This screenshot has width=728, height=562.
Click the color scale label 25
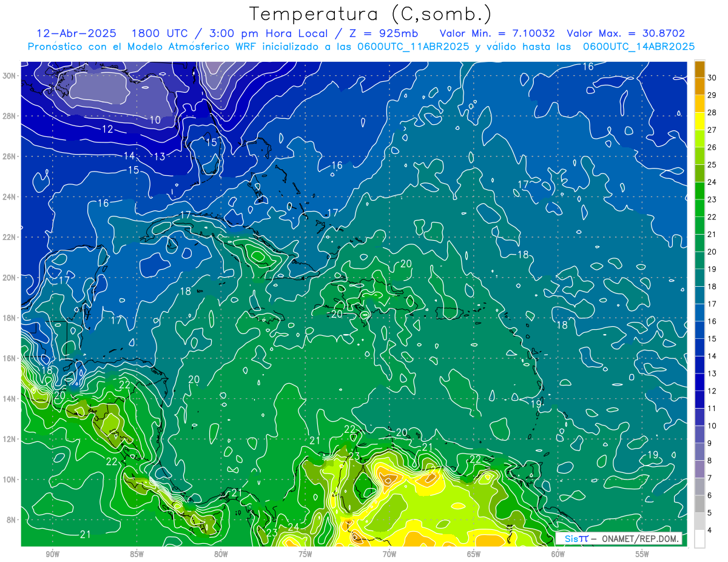point(712,164)
